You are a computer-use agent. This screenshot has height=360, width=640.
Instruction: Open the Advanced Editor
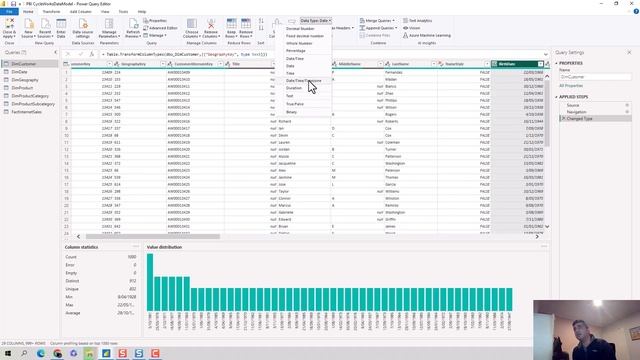tap(160, 28)
